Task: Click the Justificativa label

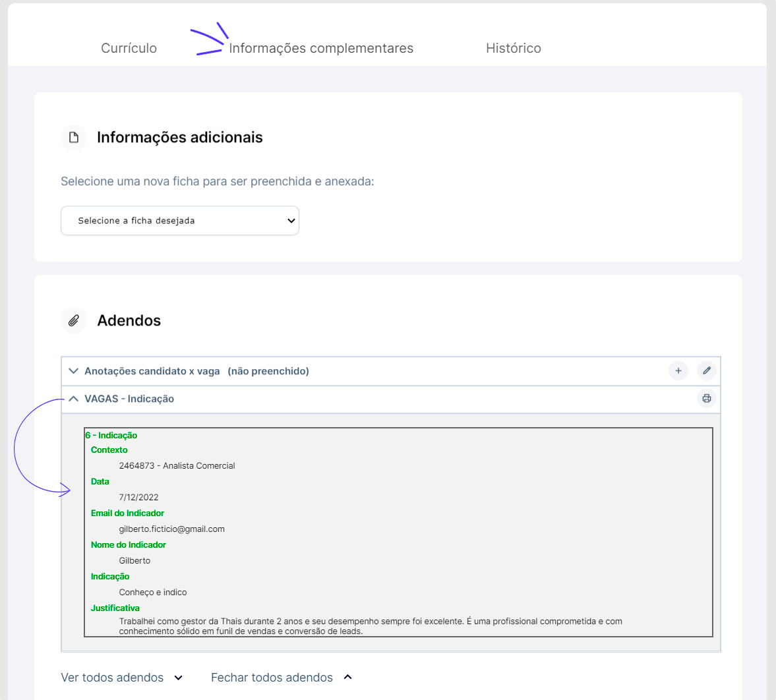Action: point(115,608)
